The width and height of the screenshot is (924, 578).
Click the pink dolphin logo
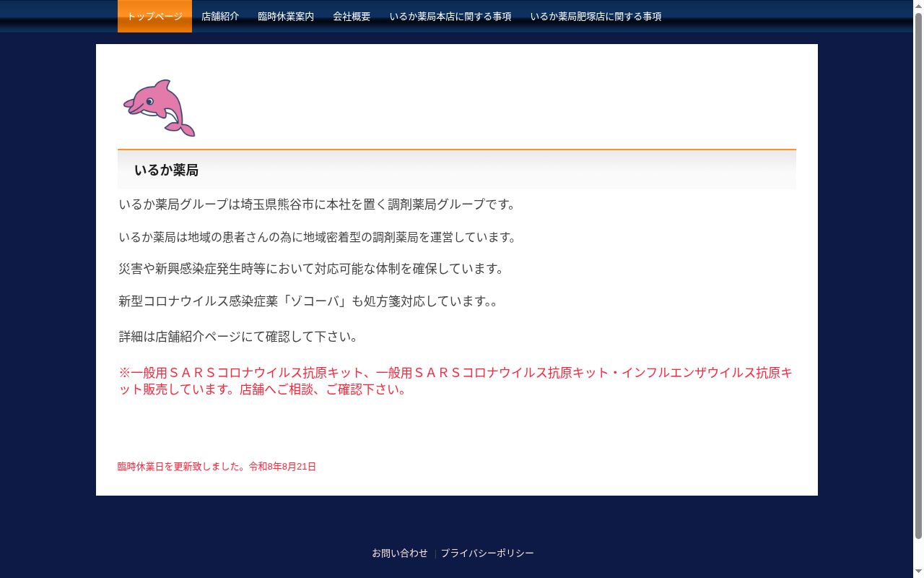[159, 108]
